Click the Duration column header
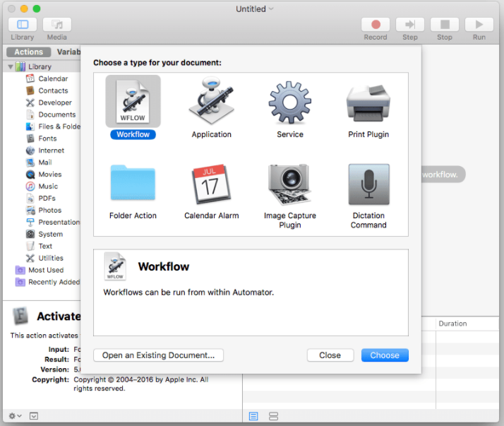 [x=452, y=324]
